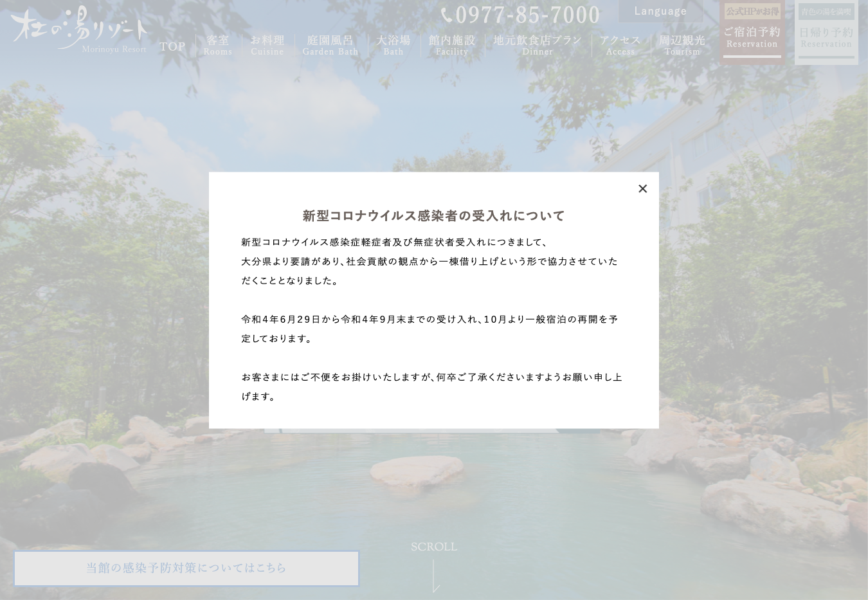Open 館内施設 Facility page

click(452, 45)
